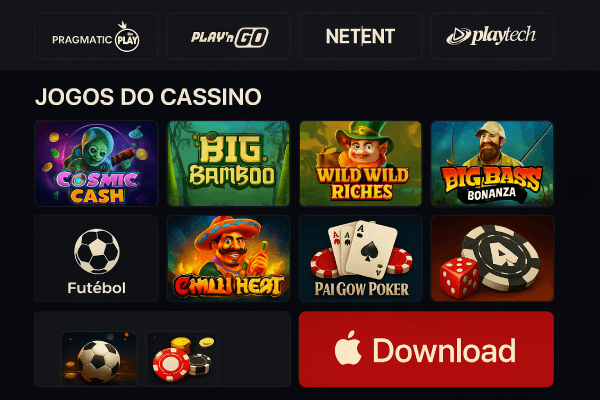
Task: Click the Futebol soccer ball icon
Action: coord(96,251)
